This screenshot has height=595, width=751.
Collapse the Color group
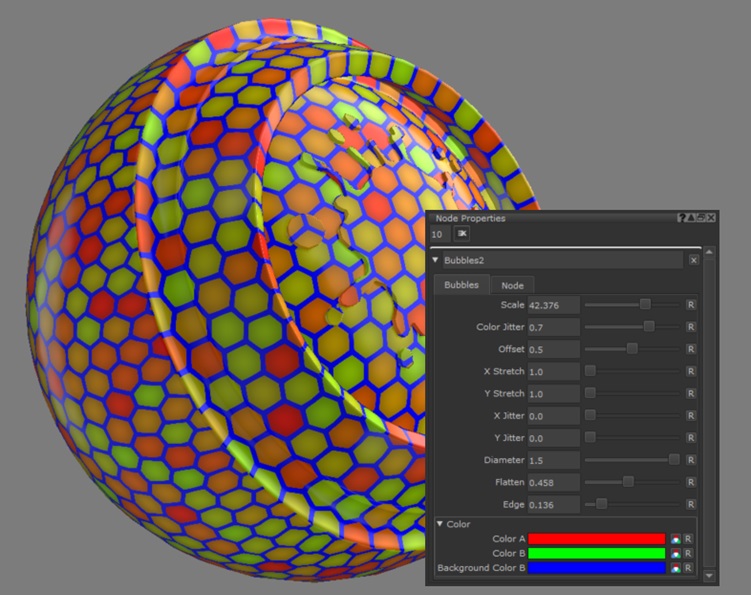pyautogui.click(x=440, y=524)
